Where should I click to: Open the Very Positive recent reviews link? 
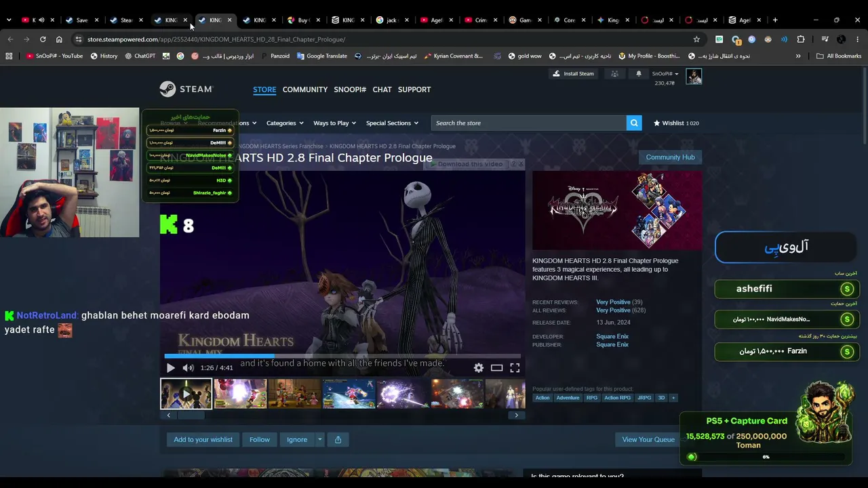tap(613, 302)
